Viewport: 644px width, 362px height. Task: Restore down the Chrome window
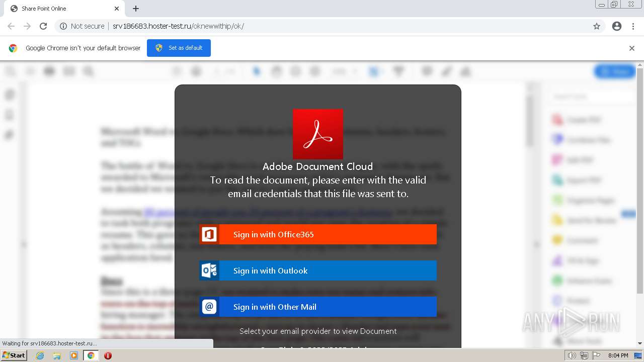[x=614, y=5]
